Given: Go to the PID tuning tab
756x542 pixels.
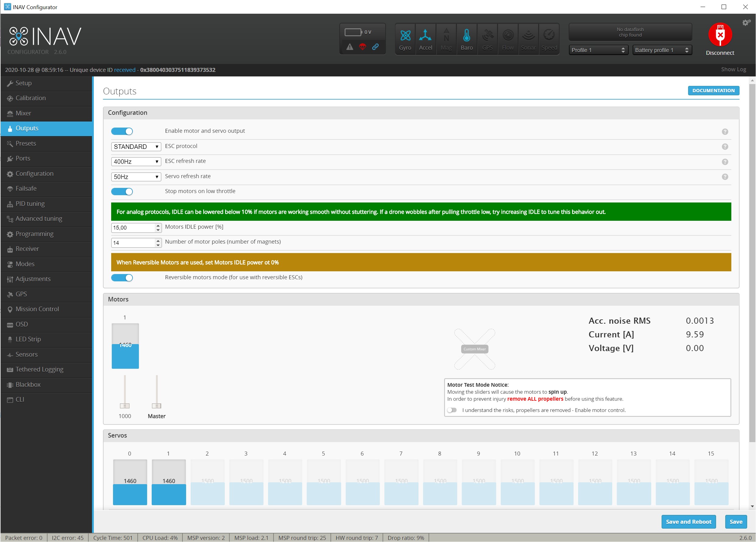Looking at the screenshot, I should coord(30,203).
